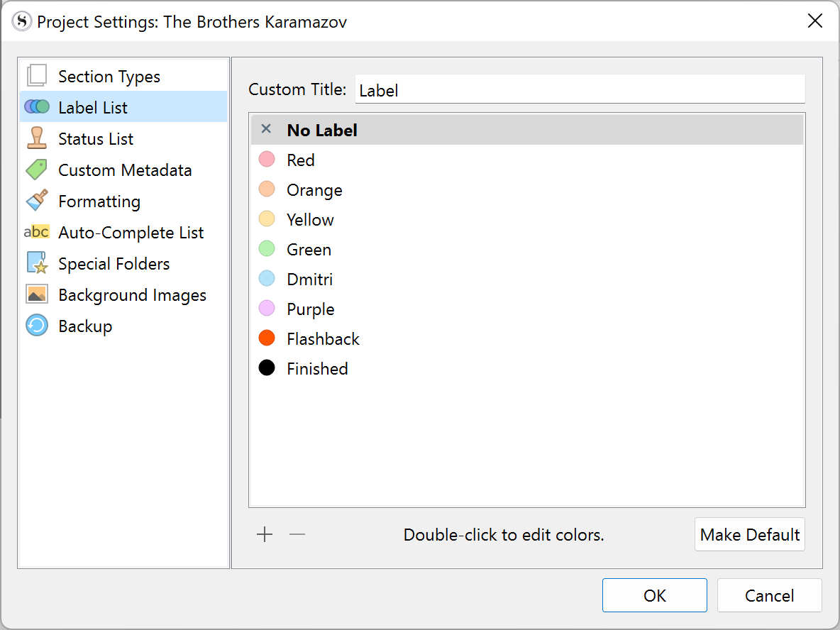The height and width of the screenshot is (630, 840).
Task: Click the Section Types page icon
Action: [x=37, y=76]
